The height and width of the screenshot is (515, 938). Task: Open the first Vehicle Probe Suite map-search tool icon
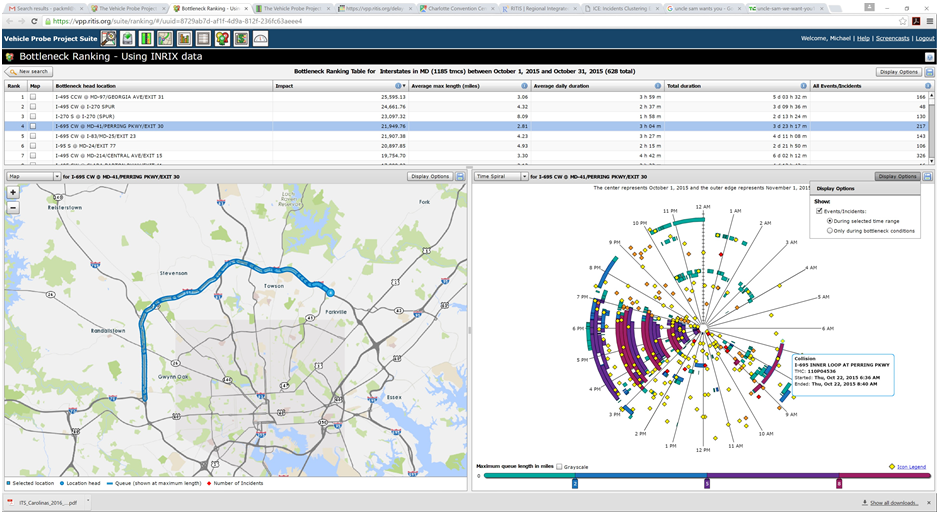(x=109, y=38)
